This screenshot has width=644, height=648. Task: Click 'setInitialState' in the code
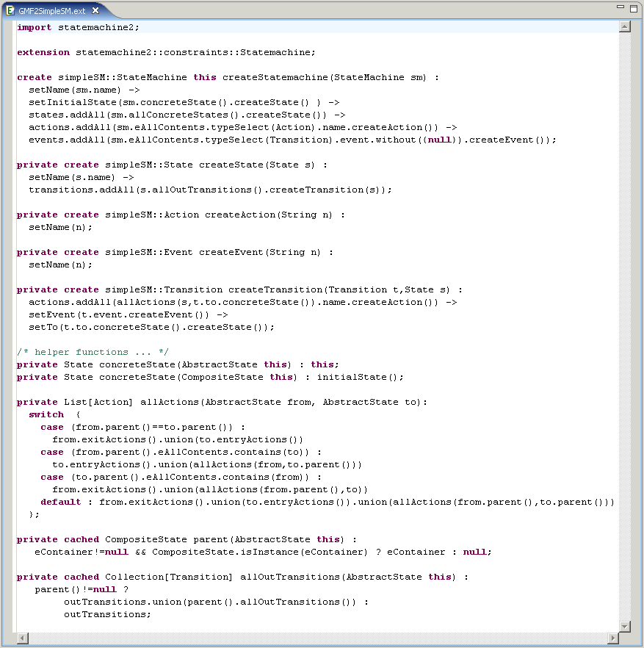73,103
